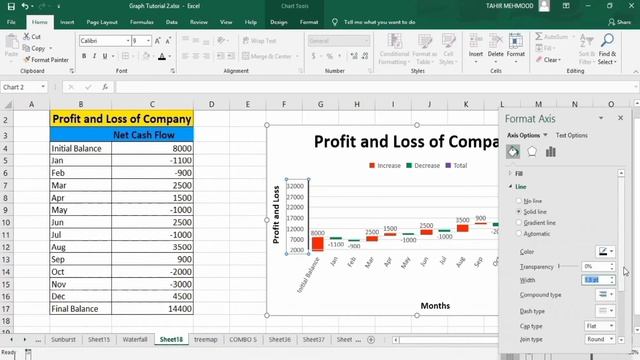Toggle Italic formatting
The height and width of the screenshot is (360, 640).
pos(94,56)
